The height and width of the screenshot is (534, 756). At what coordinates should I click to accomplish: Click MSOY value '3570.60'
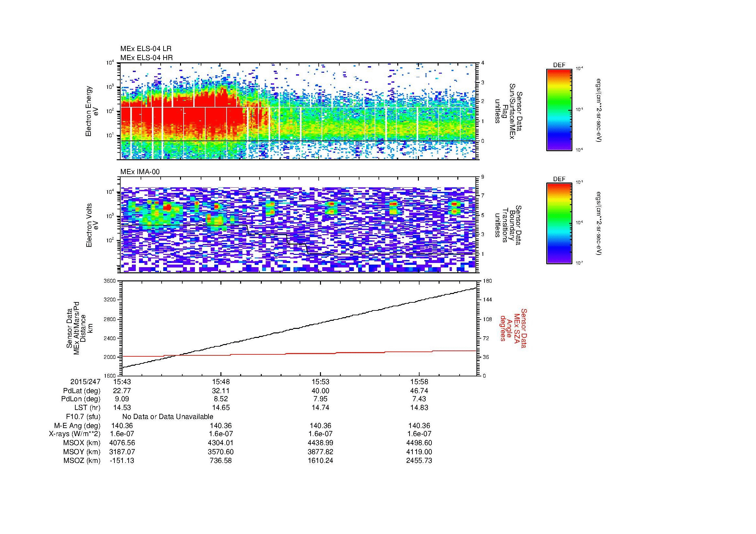pos(221,452)
